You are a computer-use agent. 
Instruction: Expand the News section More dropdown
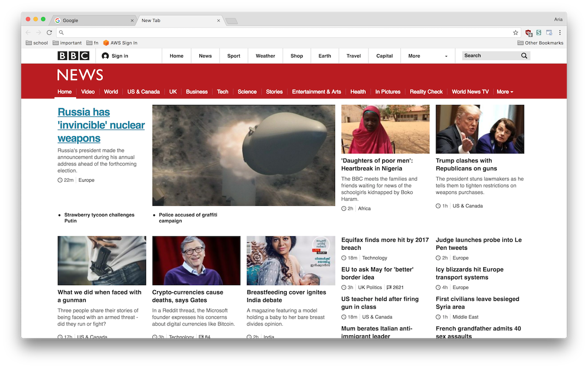tap(505, 92)
